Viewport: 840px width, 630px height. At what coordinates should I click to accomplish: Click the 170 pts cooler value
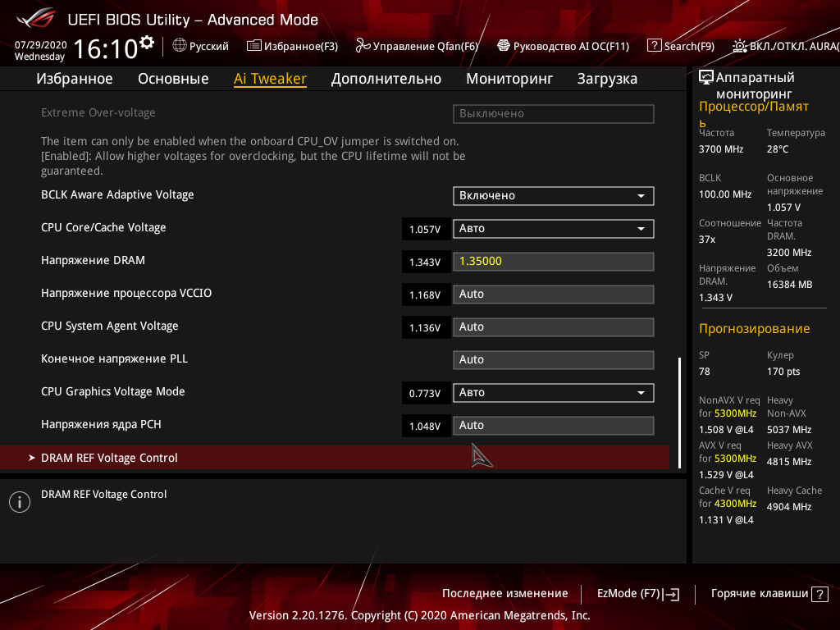click(783, 372)
